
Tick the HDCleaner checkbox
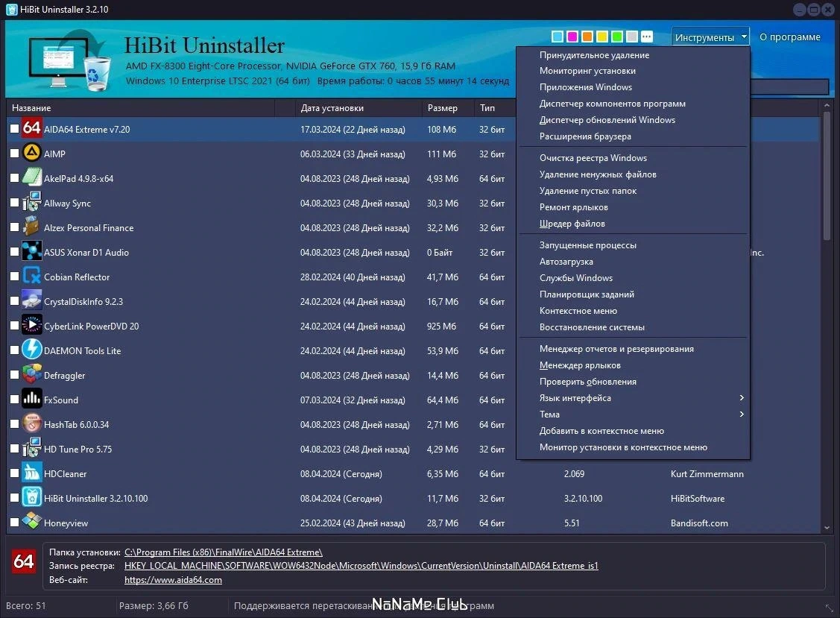(x=14, y=473)
